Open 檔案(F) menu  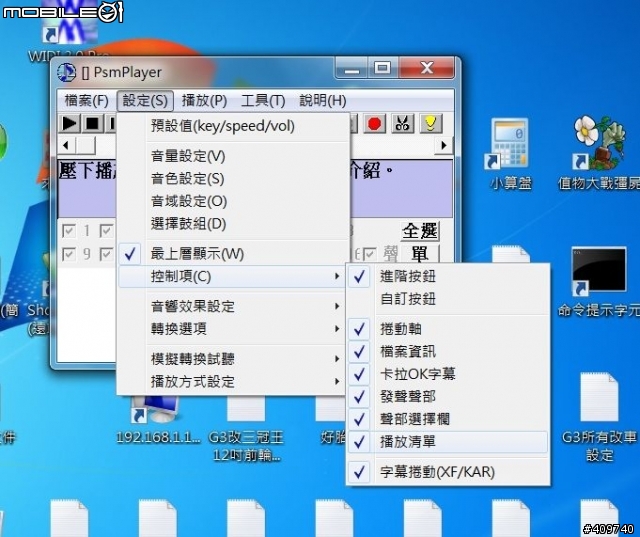point(87,100)
